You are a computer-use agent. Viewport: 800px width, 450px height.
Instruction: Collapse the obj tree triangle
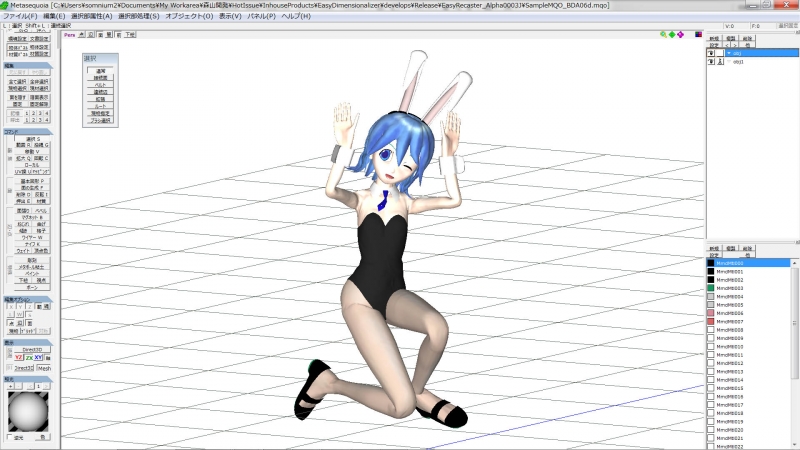729,53
